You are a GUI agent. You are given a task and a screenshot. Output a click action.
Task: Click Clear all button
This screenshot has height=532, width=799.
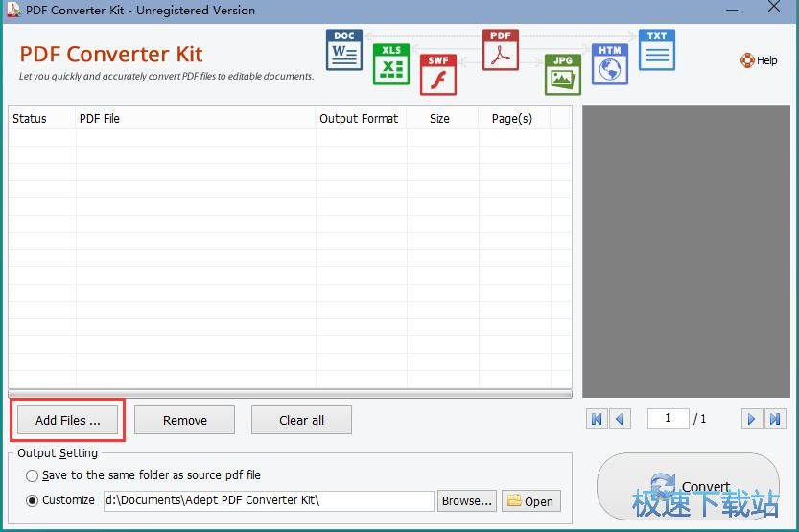[301, 420]
